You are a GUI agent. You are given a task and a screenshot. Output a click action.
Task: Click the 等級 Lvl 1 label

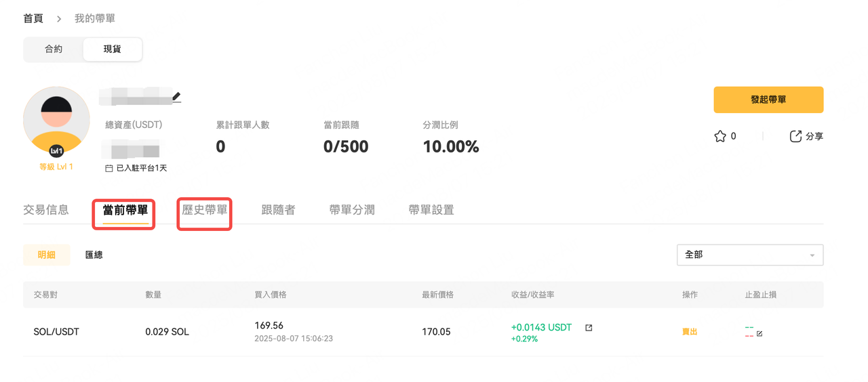click(x=56, y=167)
